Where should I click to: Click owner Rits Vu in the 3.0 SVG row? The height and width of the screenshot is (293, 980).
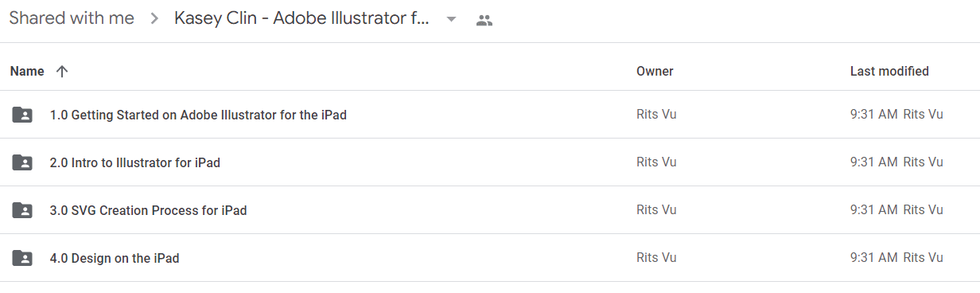pos(656,210)
